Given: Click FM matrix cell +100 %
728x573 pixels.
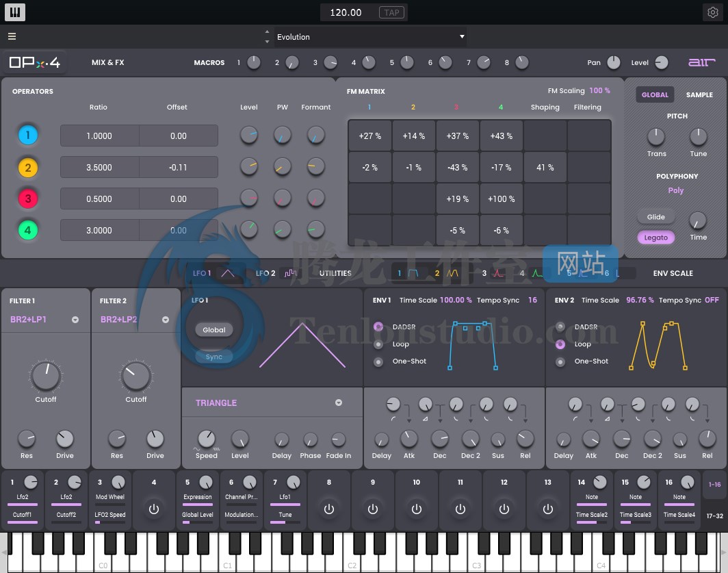Looking at the screenshot, I should pos(501,199).
